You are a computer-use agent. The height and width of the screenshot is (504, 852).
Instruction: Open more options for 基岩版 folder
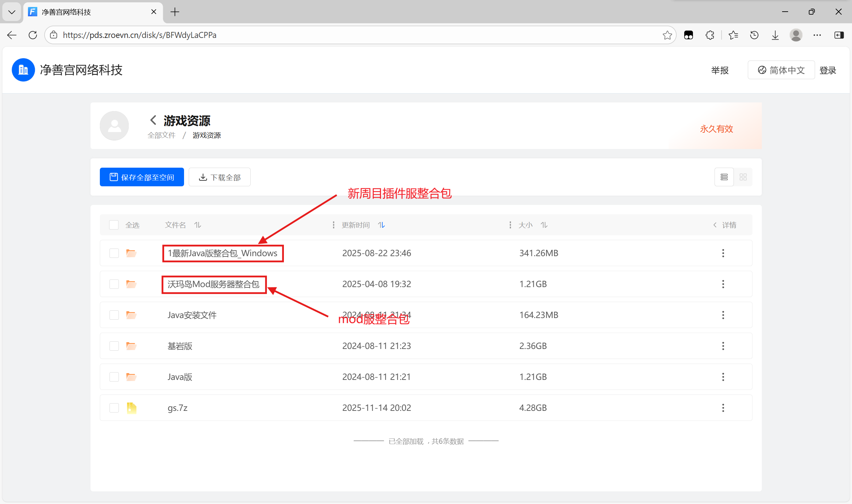point(723,346)
